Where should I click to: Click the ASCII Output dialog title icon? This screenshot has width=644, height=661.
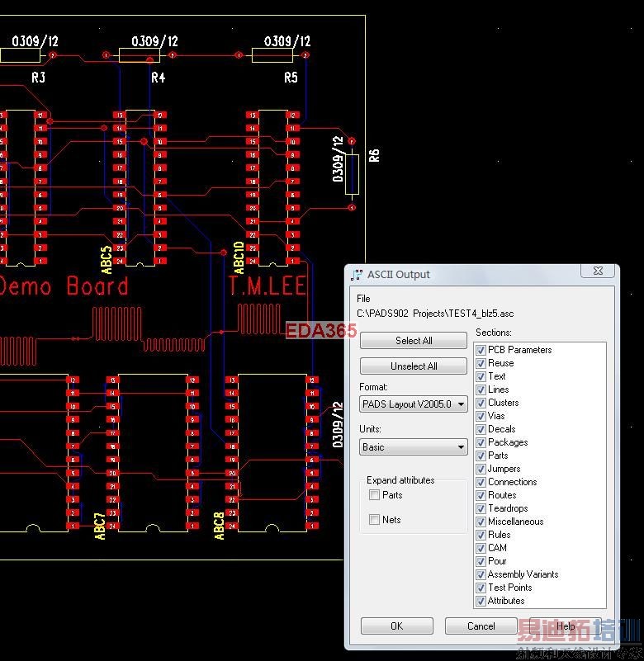pyautogui.click(x=357, y=275)
